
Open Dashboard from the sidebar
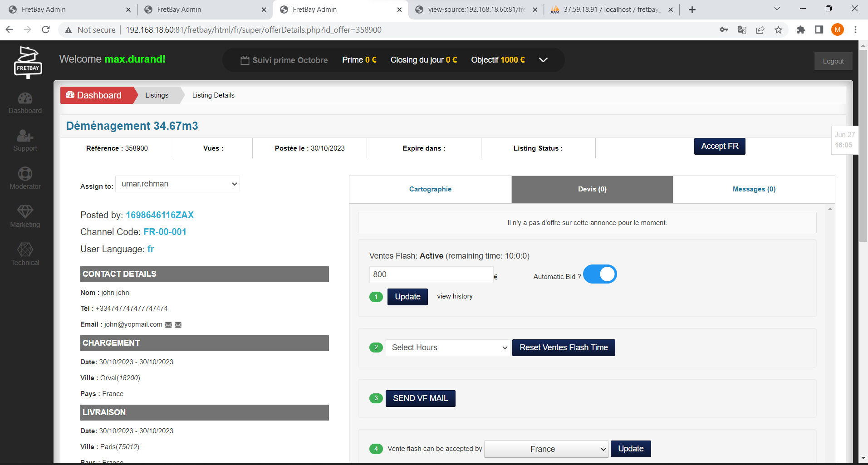tap(25, 103)
